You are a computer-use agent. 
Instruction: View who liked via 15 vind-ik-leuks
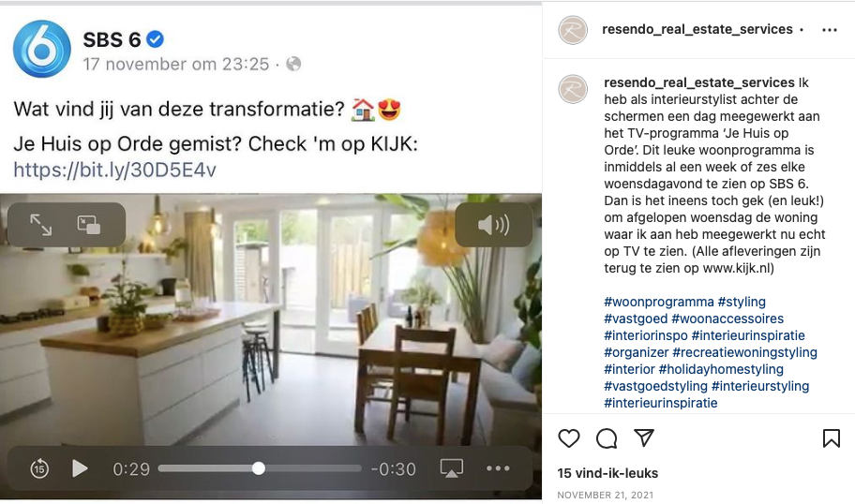coord(607,473)
